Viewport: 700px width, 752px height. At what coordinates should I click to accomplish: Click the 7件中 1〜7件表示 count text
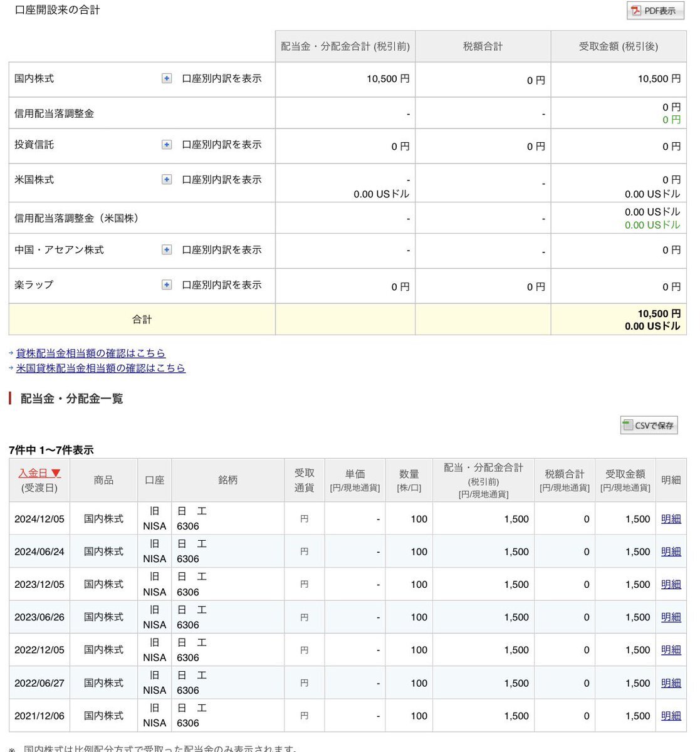[51, 450]
